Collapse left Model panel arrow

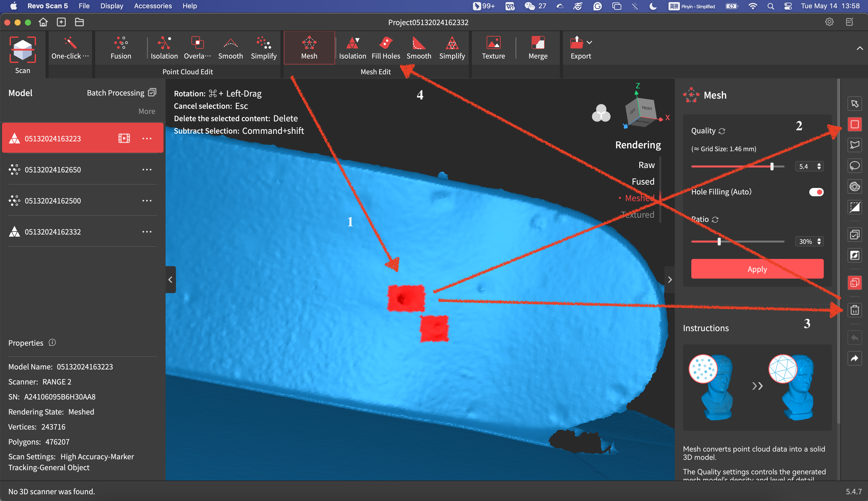[170, 279]
